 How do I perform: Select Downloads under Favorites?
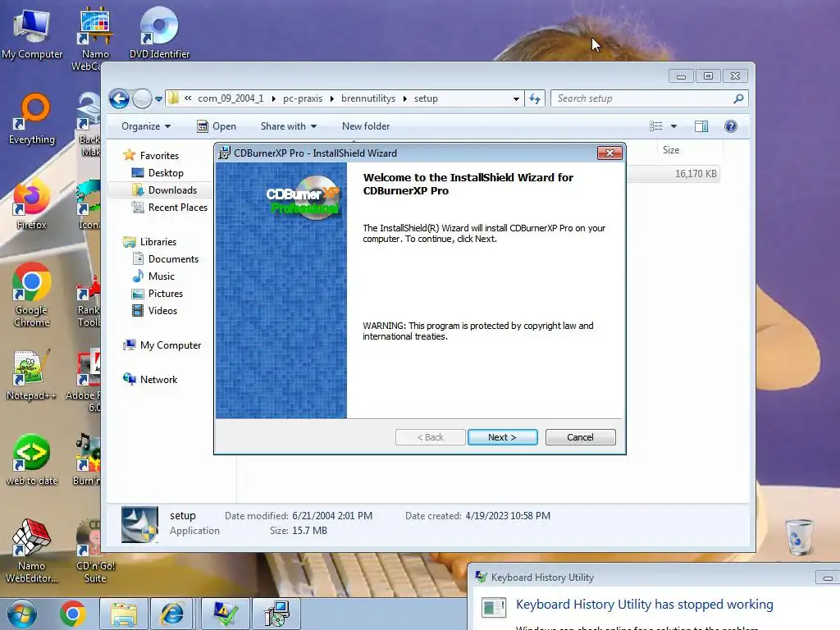172,190
